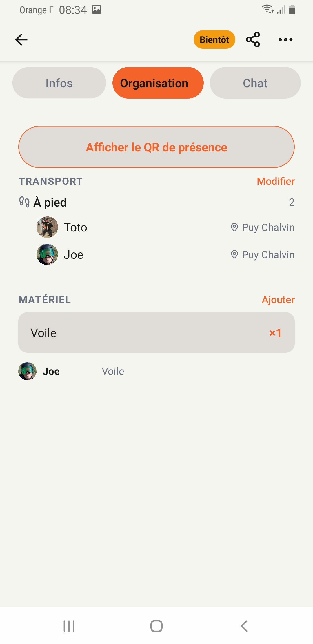Select the Voile equipment item
This screenshot has width=313, height=644.
(156, 332)
